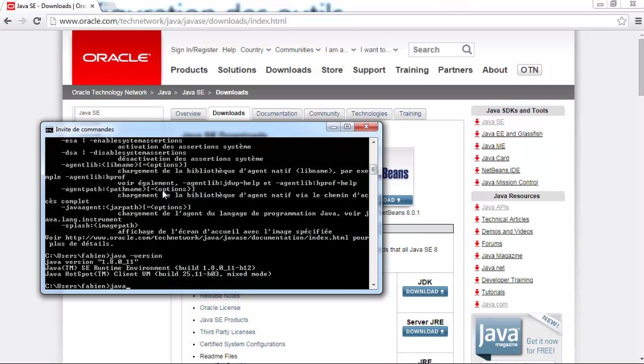
Task: Open the Solutions menu
Action: tap(237, 70)
